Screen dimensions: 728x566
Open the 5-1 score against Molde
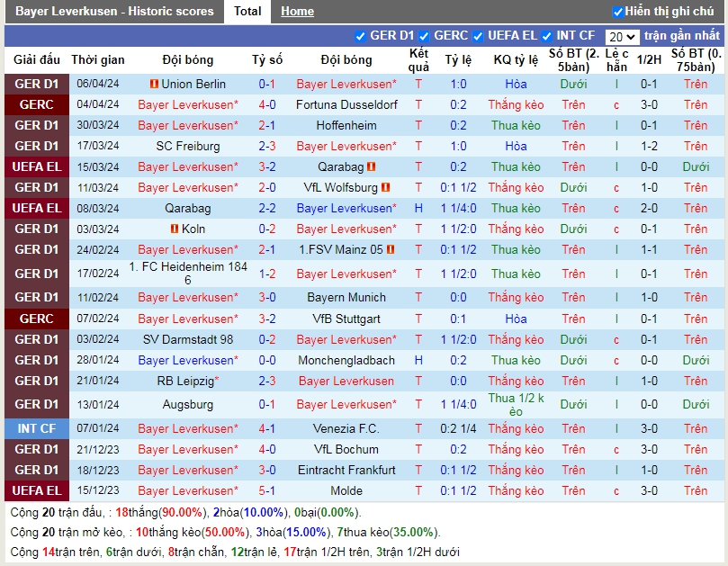point(267,490)
